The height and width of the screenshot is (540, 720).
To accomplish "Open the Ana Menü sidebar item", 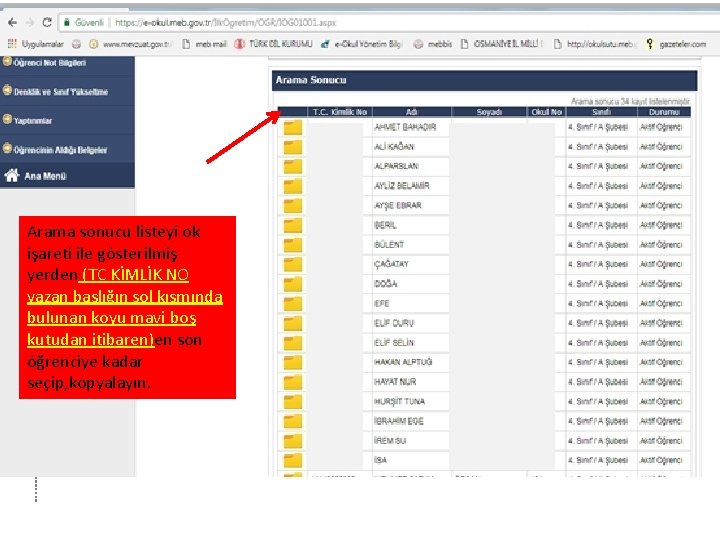I will (x=67, y=176).
